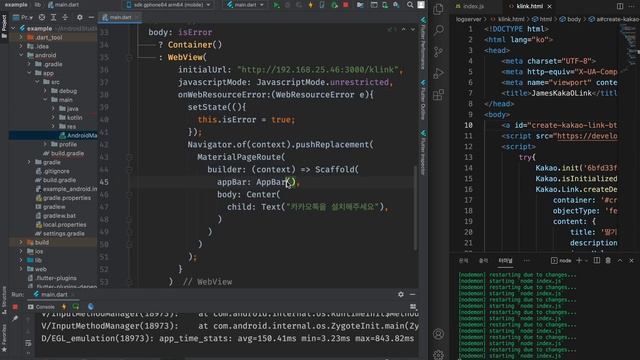The image size is (640, 360).
Task: Click the red Stop icon in Android Studio toolbar
Action: pos(346,5)
